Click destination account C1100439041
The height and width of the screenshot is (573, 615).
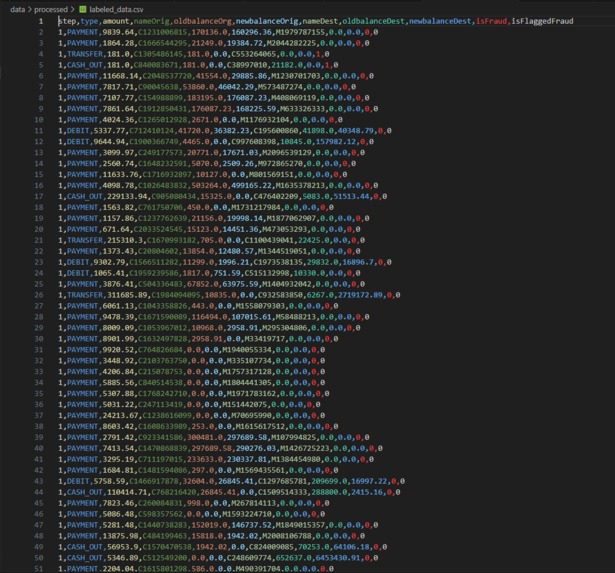(x=269, y=240)
